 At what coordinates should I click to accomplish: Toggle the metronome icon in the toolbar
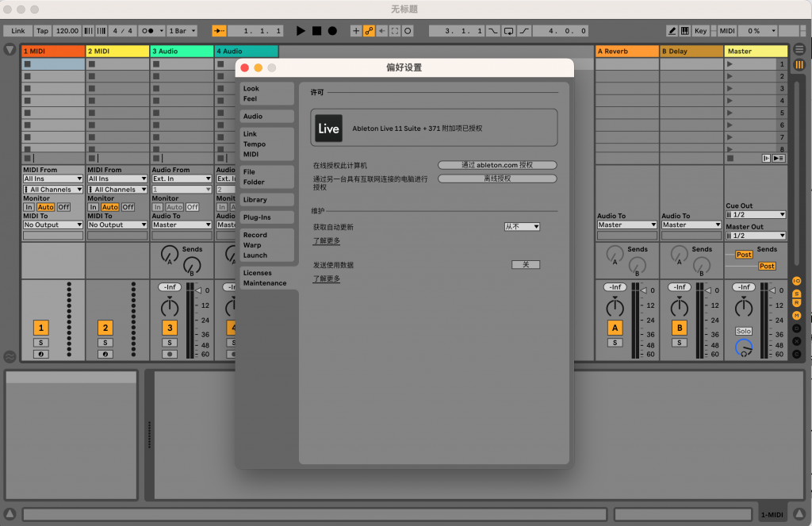click(147, 30)
